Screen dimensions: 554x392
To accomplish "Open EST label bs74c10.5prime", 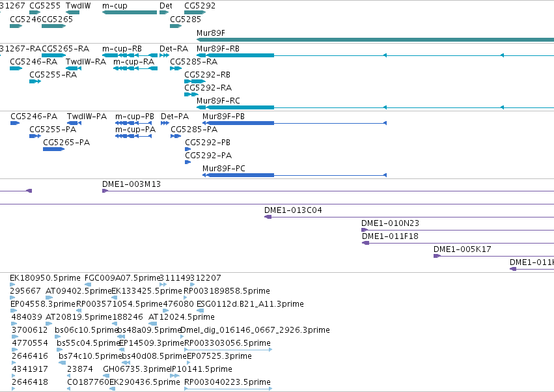I will coord(90,356).
